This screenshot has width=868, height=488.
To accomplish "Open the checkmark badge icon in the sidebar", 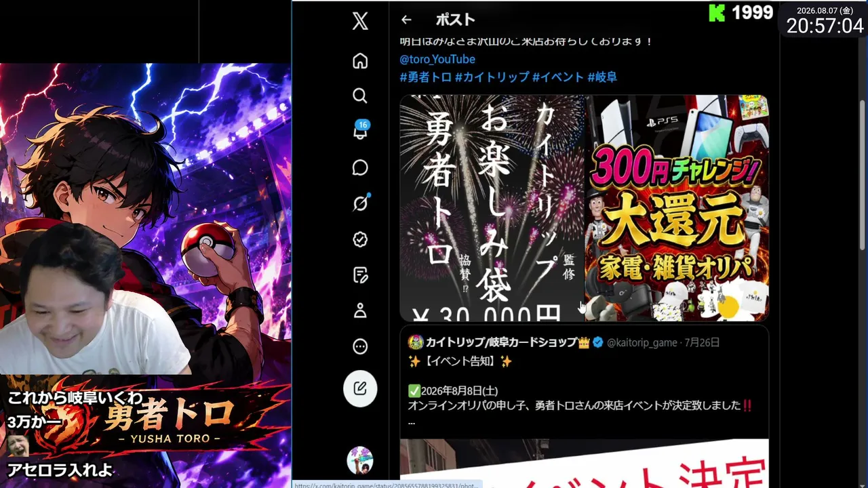I will pos(360,239).
